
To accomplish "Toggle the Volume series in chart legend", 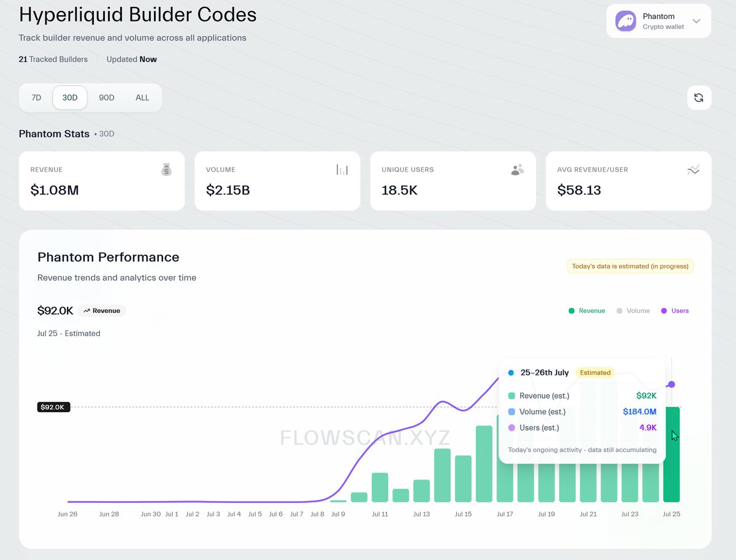I will [633, 311].
